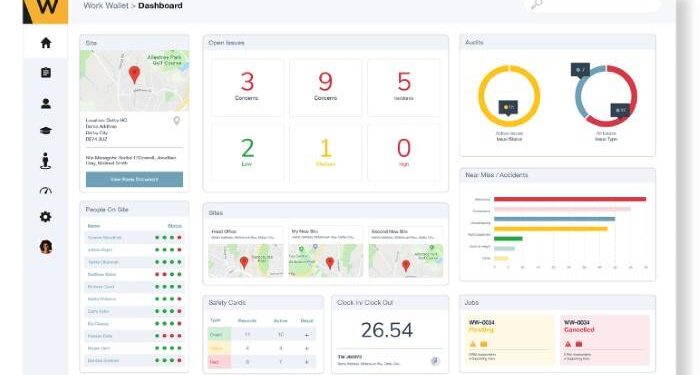This screenshot has height=375, width=700.
Task: Click the yellow warning triangle in Pending job
Action: tap(473, 344)
